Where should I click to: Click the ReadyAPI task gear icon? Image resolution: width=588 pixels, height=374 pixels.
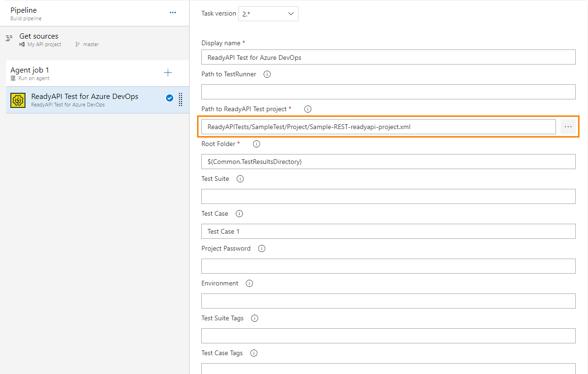point(17,100)
